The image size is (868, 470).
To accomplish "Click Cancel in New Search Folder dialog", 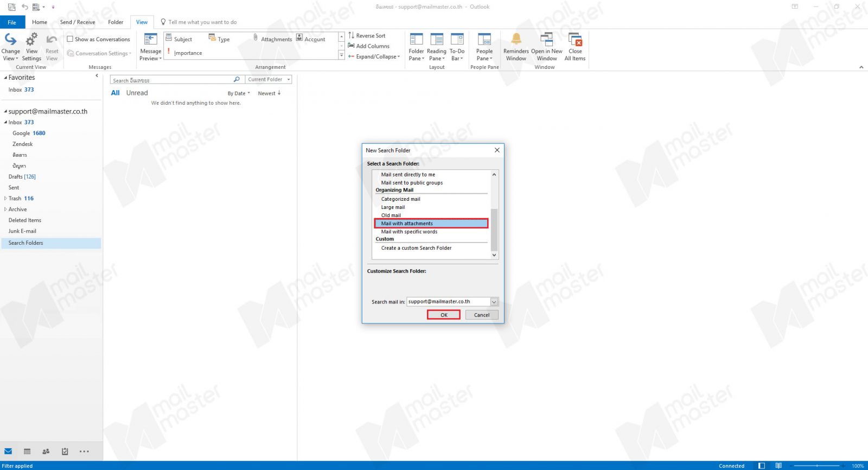I will [482, 315].
